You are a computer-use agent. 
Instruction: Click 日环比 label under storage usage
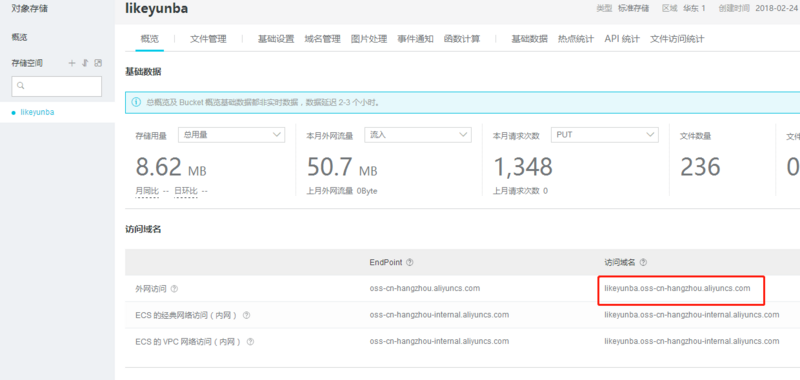(186, 191)
